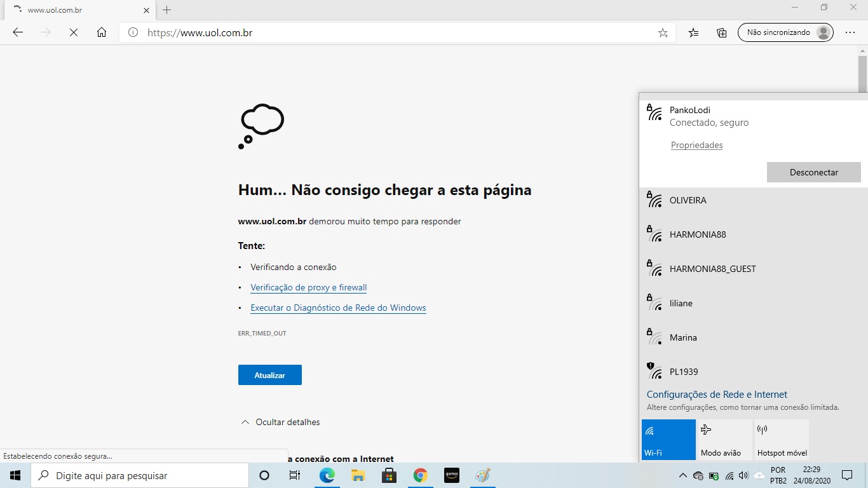Open the Favorites list
Screen dimensions: 868x488
pyautogui.click(x=694, y=32)
